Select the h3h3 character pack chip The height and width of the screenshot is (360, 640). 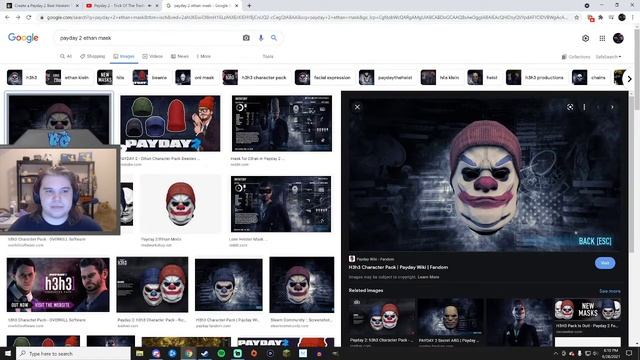tap(255, 78)
